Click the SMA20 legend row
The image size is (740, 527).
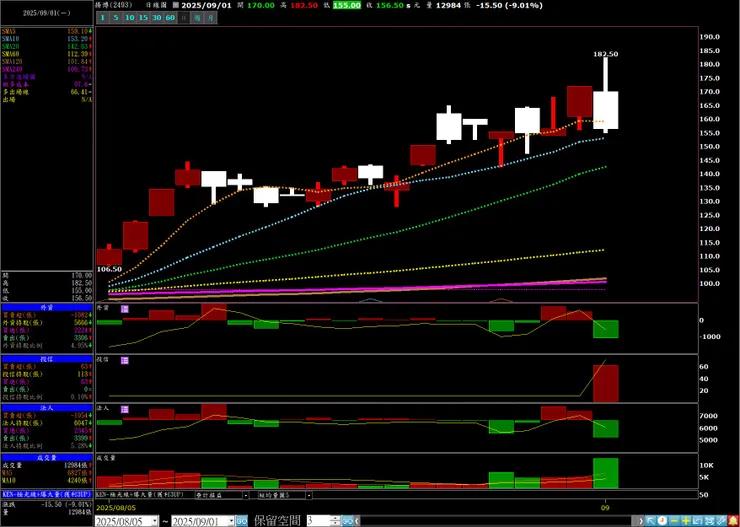pyautogui.click(x=47, y=46)
